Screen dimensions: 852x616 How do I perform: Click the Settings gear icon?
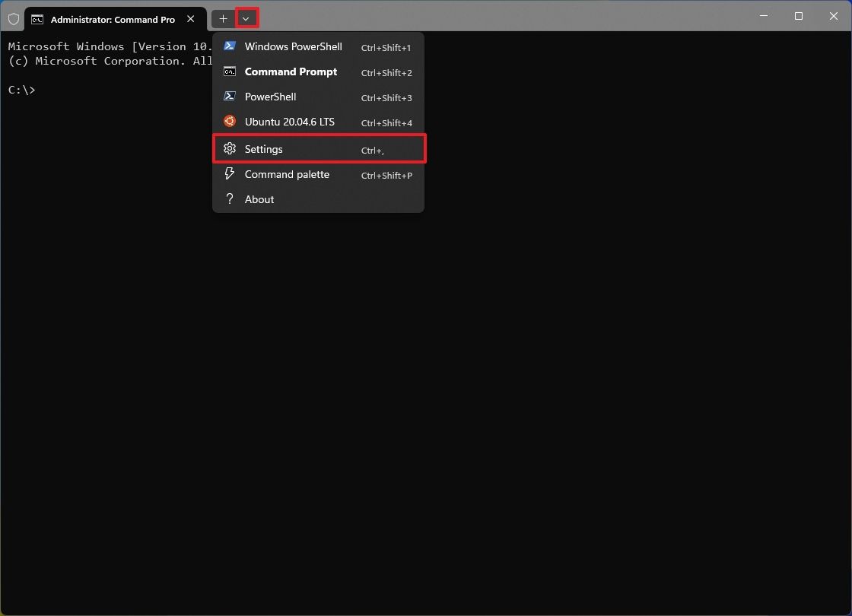click(x=230, y=148)
